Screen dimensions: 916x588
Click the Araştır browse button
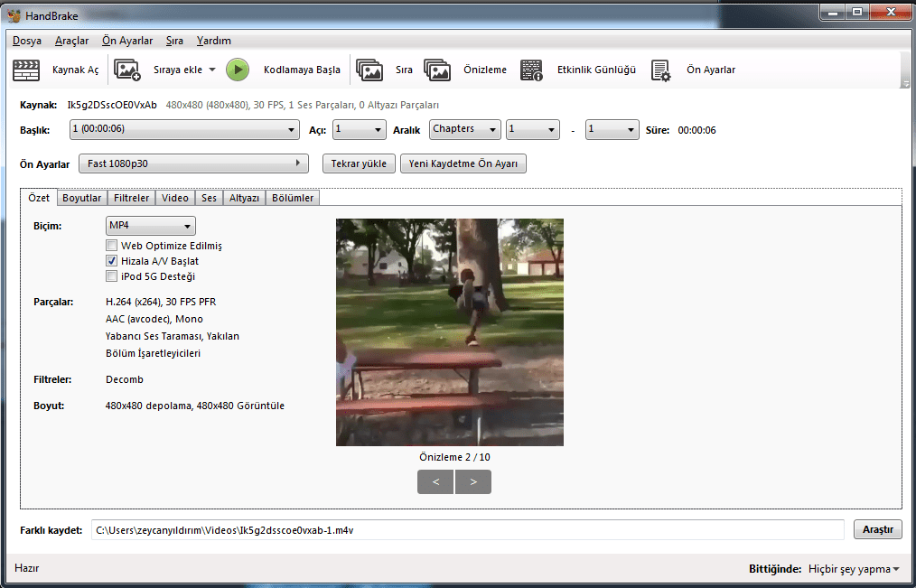[x=878, y=529]
